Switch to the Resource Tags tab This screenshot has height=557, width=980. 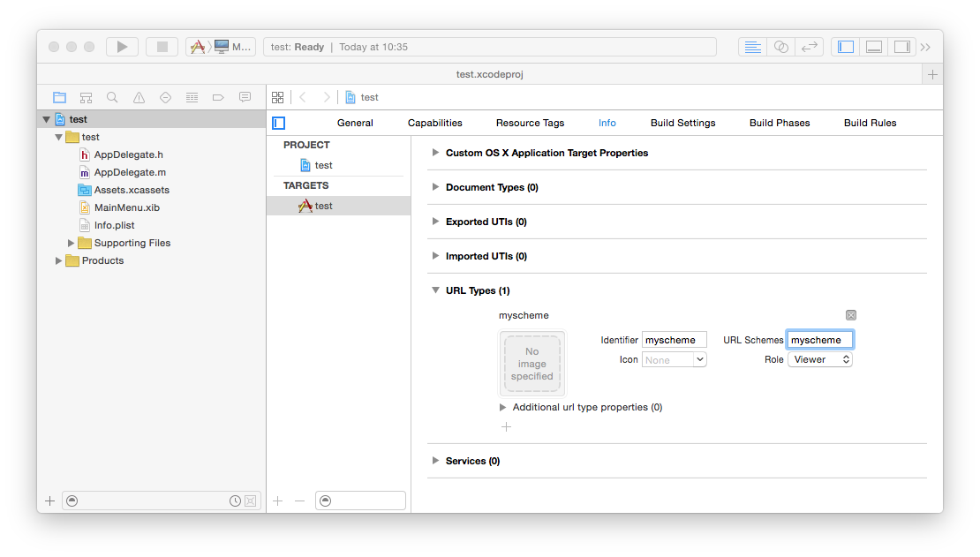[x=530, y=124]
